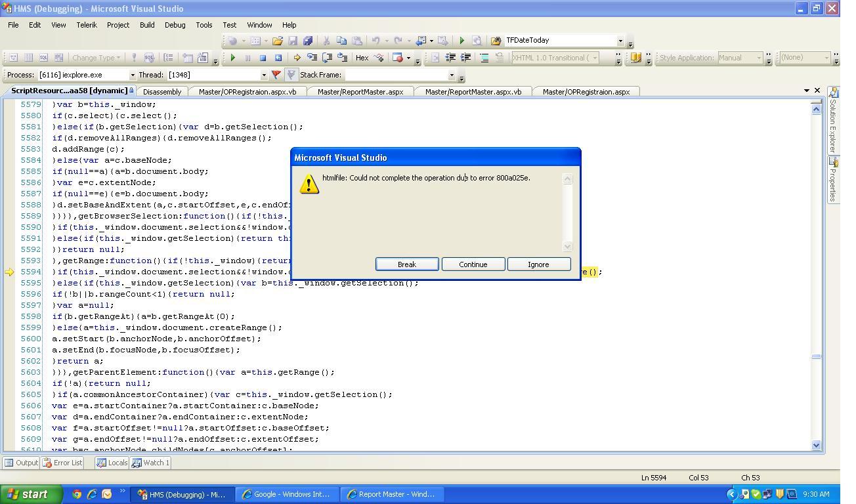Open the Build menu

point(147,25)
